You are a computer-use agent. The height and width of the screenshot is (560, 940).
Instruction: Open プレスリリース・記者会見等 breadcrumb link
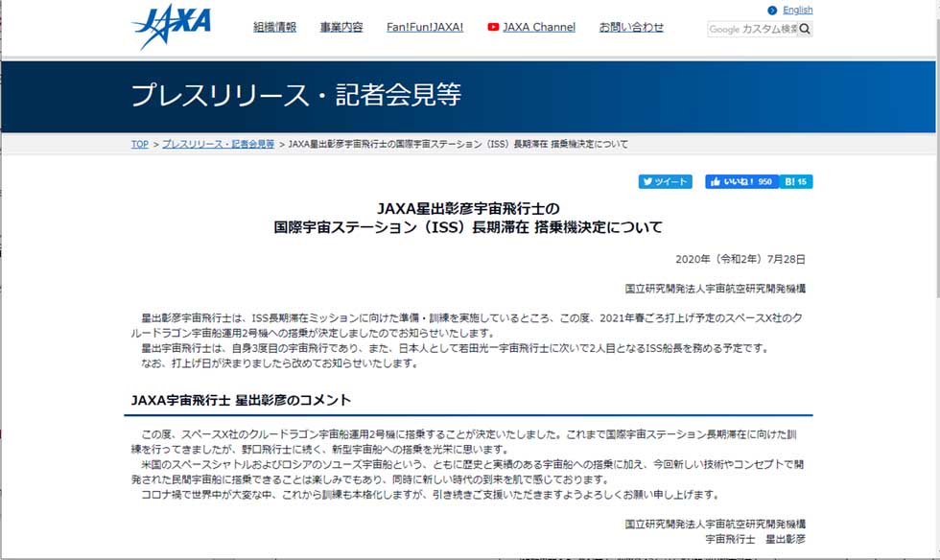pos(219,144)
